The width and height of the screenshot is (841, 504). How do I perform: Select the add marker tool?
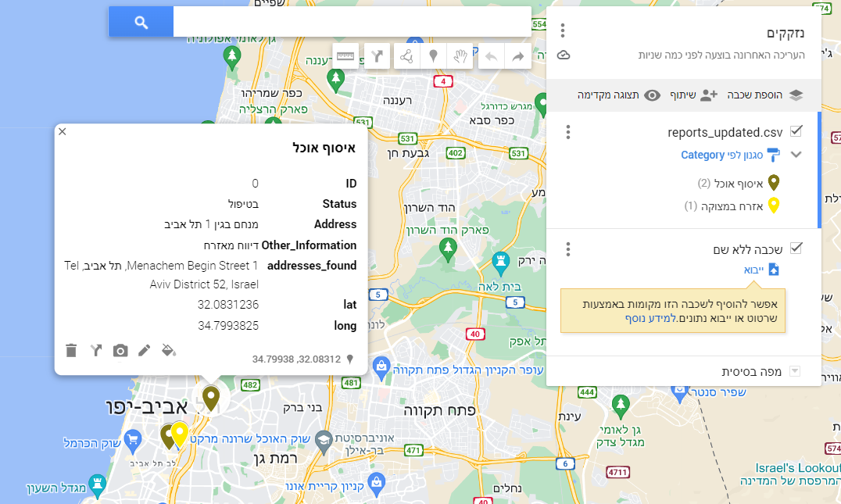point(433,55)
